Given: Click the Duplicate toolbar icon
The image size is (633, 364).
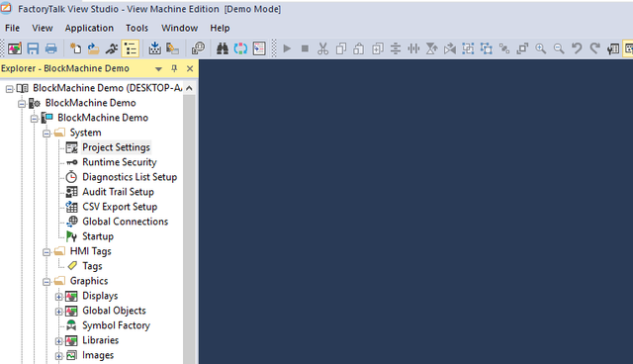Looking at the screenshot, I should pos(378,48).
